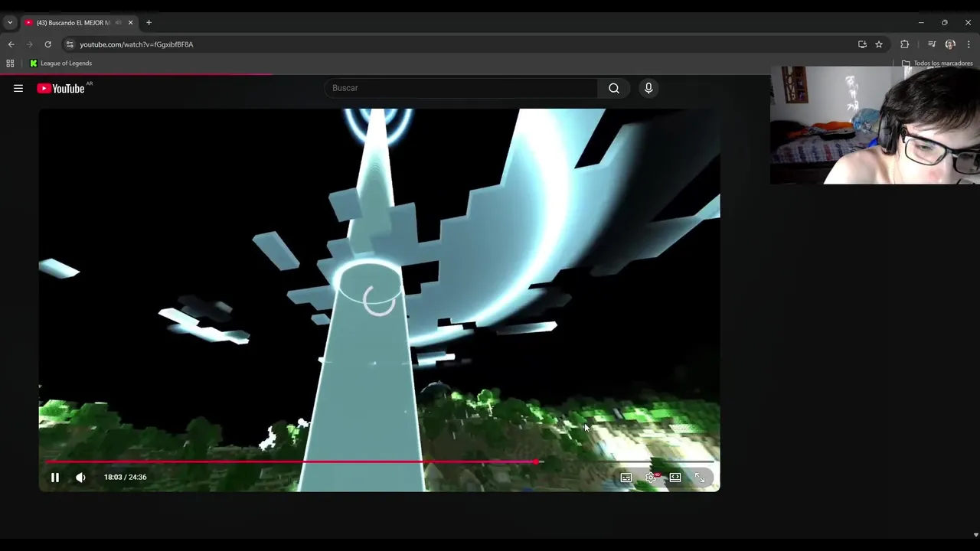This screenshot has width=980, height=551.
Task: Open League of Legends bookmark
Action: [x=60, y=64]
